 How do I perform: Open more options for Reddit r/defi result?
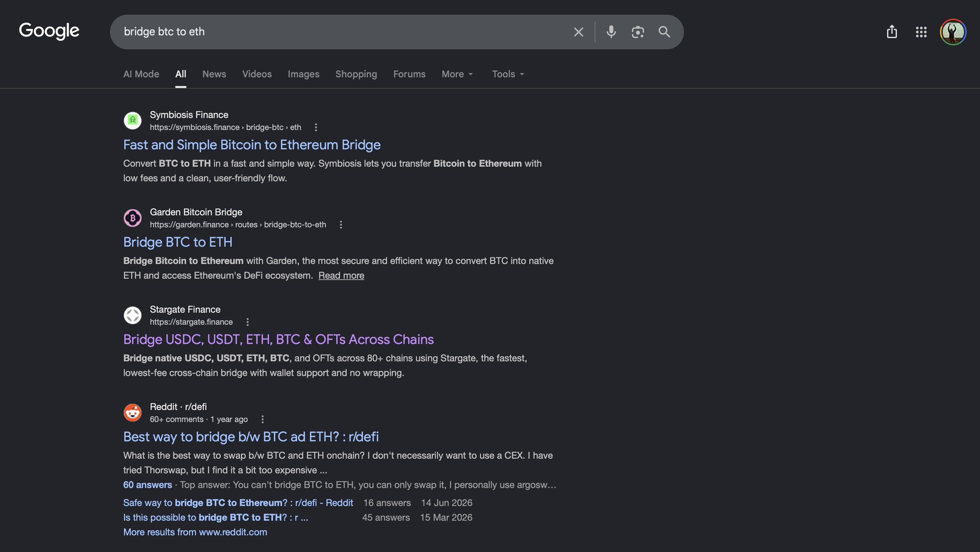pyautogui.click(x=263, y=420)
